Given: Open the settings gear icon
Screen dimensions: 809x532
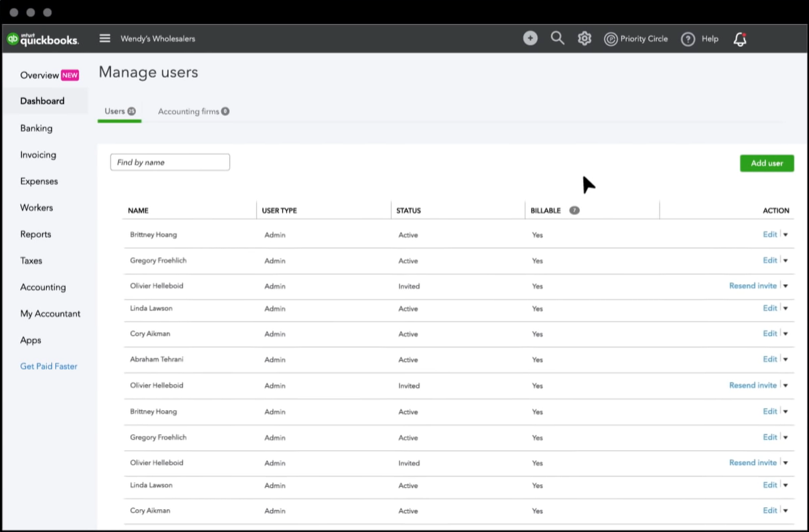Looking at the screenshot, I should [x=584, y=39].
